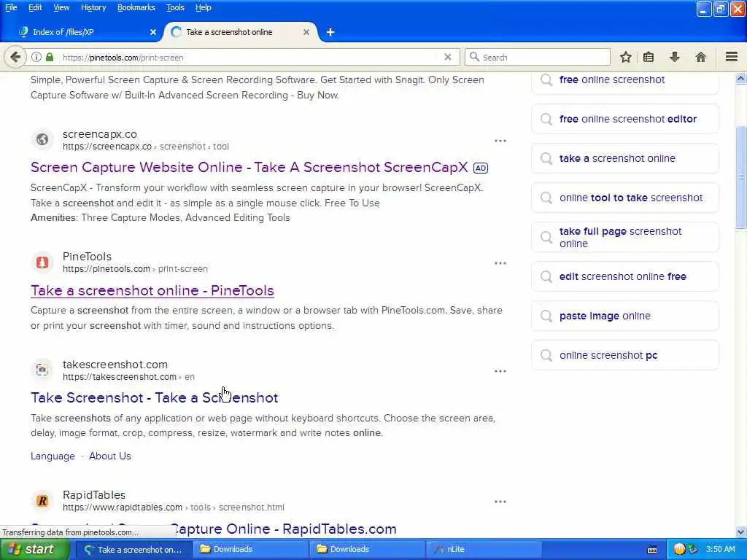Click magnifier icon of online screenshot pc
Viewport: 747px width, 560px height.
tap(546, 355)
